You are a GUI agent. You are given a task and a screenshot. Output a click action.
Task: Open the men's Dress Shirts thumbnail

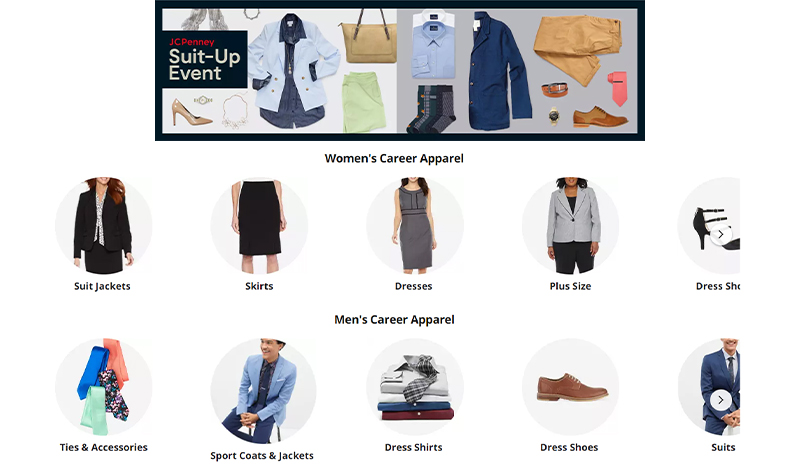coord(415,387)
